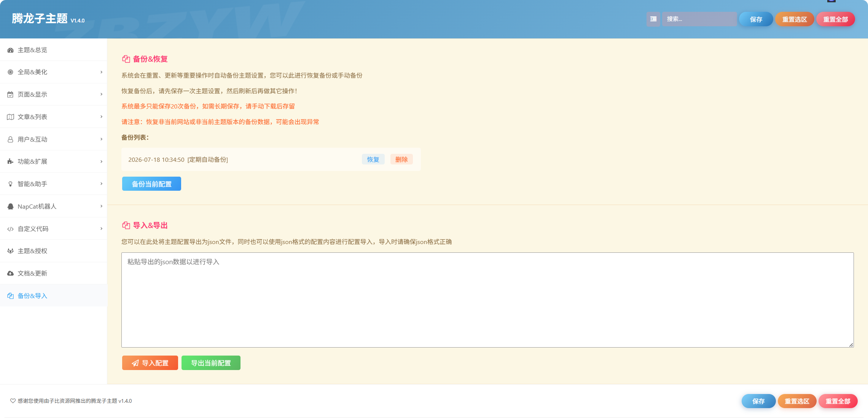Click the expand-all list icon next to search
The height and width of the screenshot is (418, 868).
653,19
